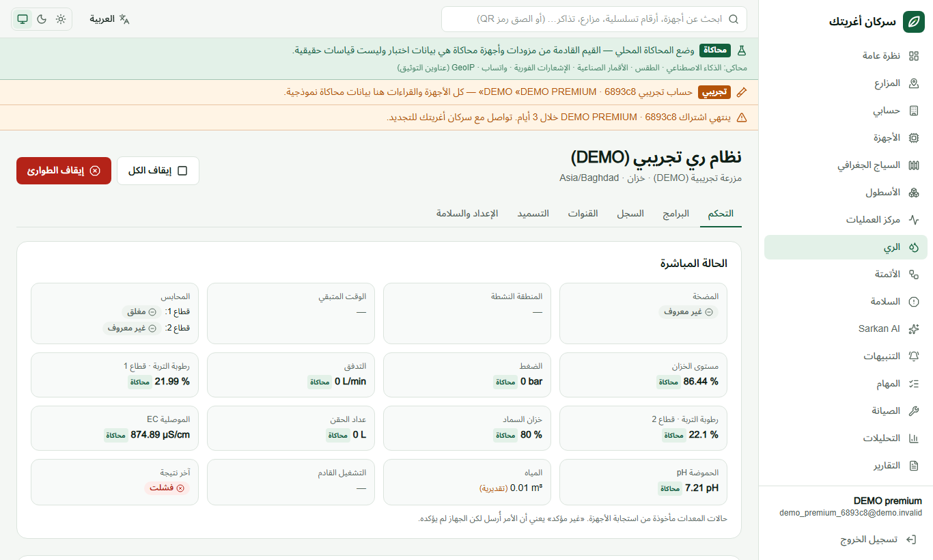Switch to the البرامج tab

pyautogui.click(x=676, y=214)
